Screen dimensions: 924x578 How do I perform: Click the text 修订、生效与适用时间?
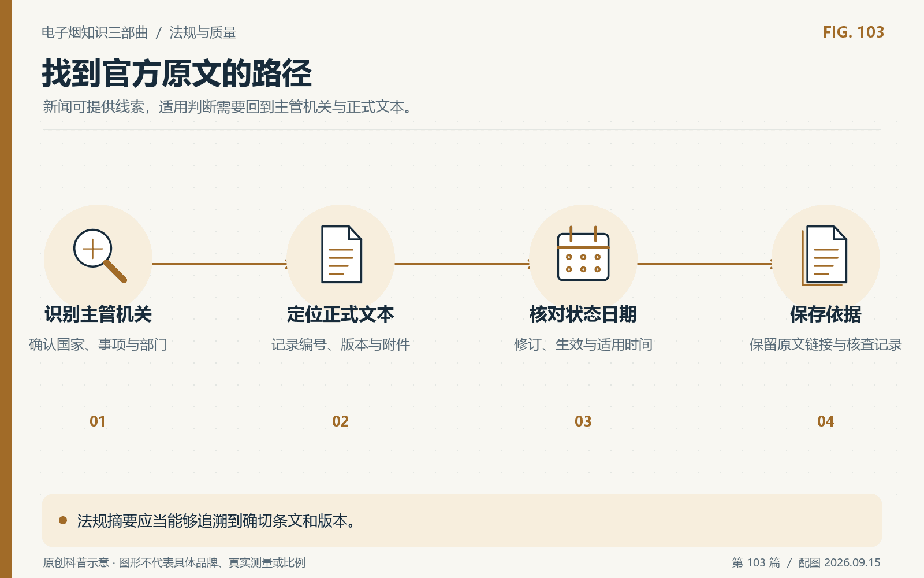(583, 344)
